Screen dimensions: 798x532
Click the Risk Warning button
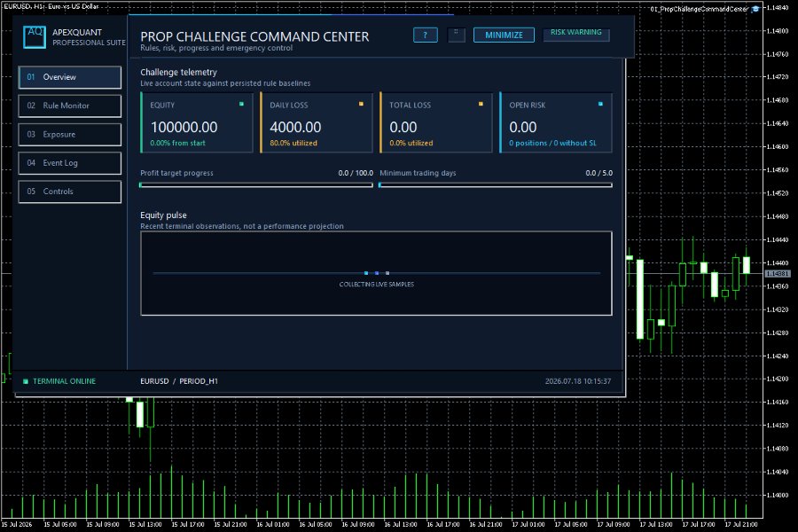(x=576, y=35)
